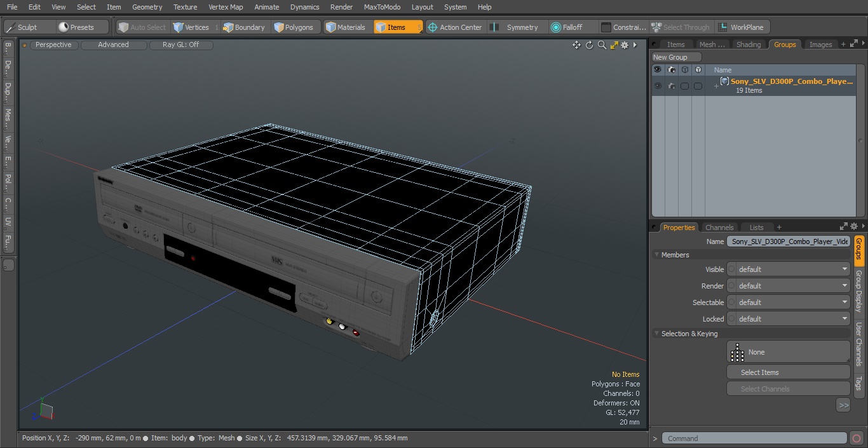This screenshot has width=868, height=448.
Task: Click the camera icon column header in Groups
Action: pyautogui.click(x=672, y=70)
